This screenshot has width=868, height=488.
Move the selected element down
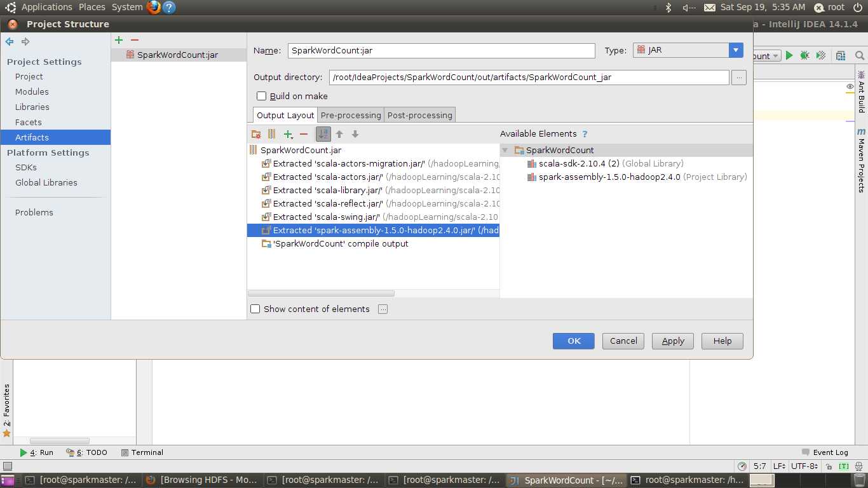click(355, 134)
